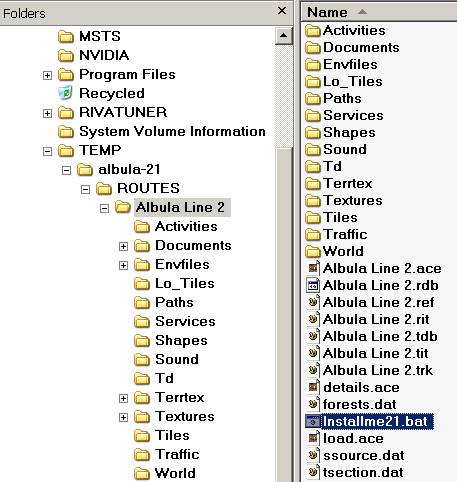Screen dimensions: 457x482
Task: Click the Albula Line 2.ace image icon
Action: [x=313, y=268]
